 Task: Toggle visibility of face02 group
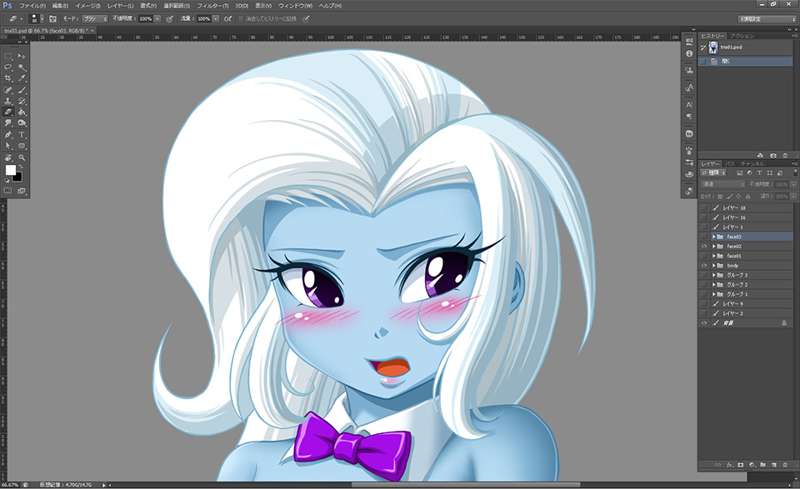pos(705,247)
